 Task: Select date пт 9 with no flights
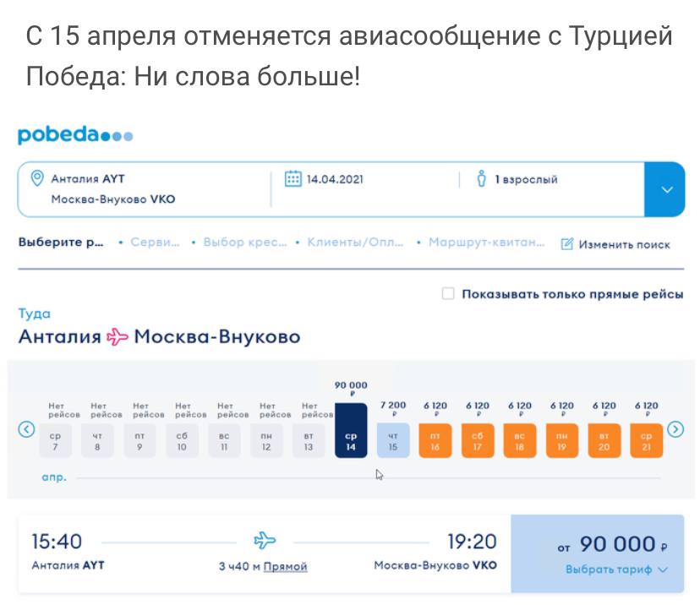click(139, 440)
